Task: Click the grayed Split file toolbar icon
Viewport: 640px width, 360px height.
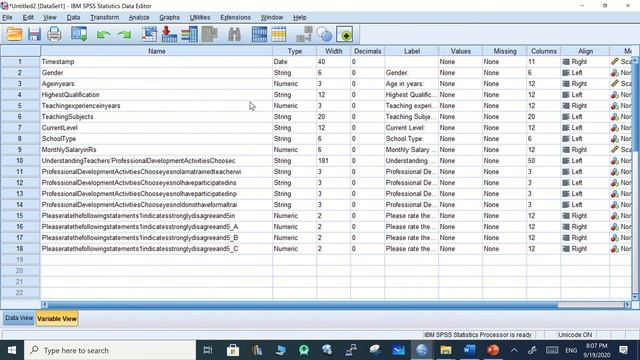Action: (304, 34)
